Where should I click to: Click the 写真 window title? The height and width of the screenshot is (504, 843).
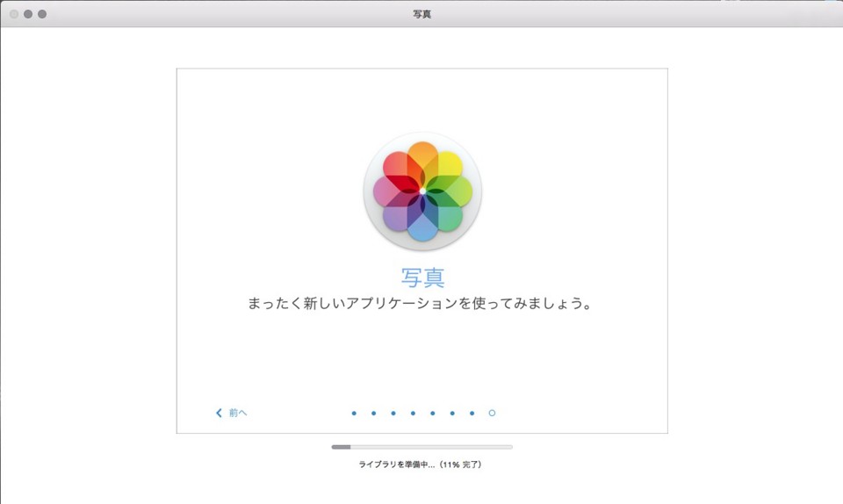422,14
